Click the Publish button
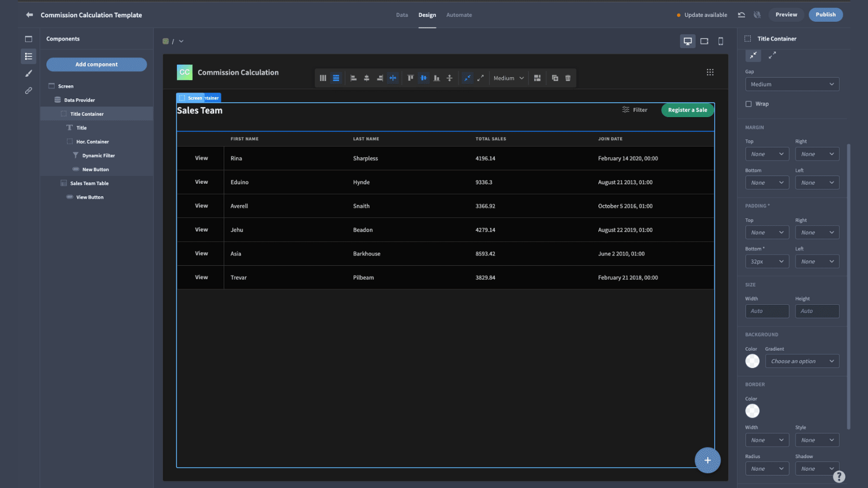 click(x=826, y=15)
